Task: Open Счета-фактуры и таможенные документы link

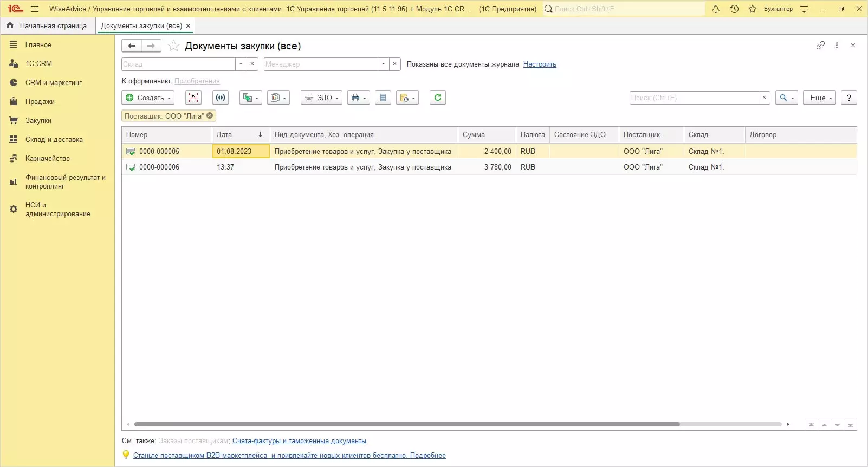Action: pyautogui.click(x=299, y=440)
